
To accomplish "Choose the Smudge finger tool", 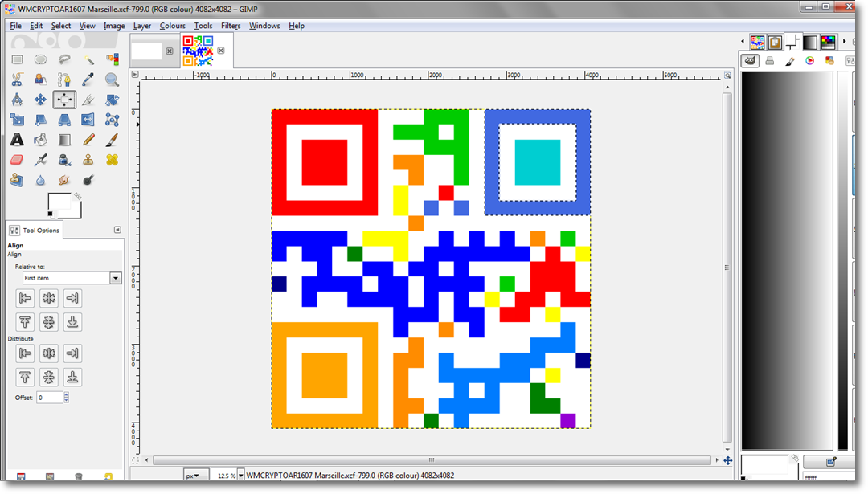I will (64, 180).
